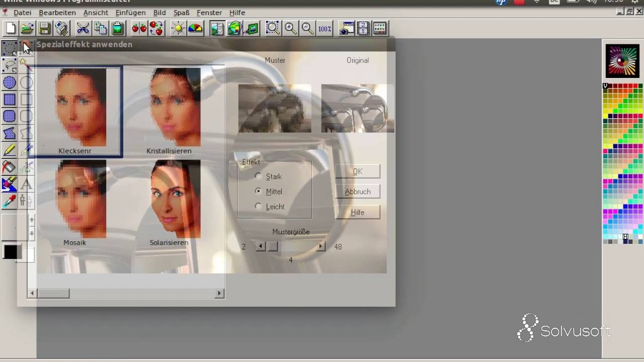Open the Hilfe menu in menu bar
Screen dimensions: 644x362
point(237,13)
